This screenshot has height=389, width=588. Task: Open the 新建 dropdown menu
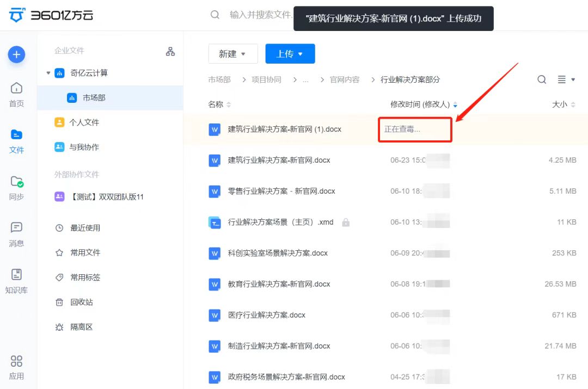(233, 54)
